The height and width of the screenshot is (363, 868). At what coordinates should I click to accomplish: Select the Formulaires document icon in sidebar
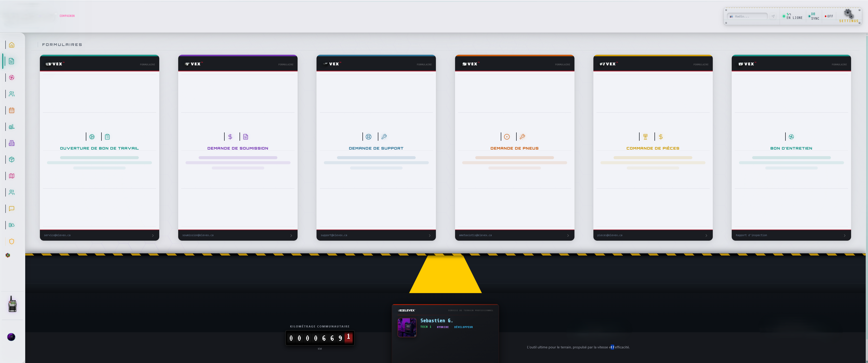(12, 61)
